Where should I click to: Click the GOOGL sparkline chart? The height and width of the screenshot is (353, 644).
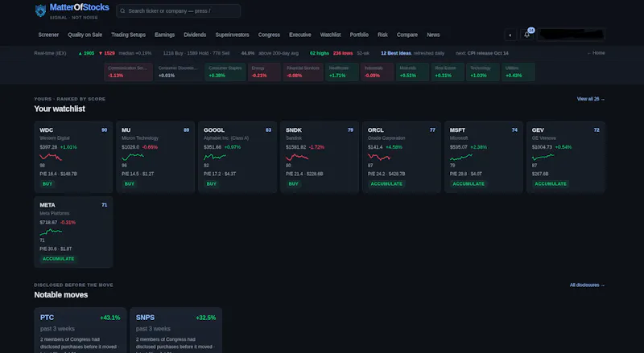pos(215,157)
